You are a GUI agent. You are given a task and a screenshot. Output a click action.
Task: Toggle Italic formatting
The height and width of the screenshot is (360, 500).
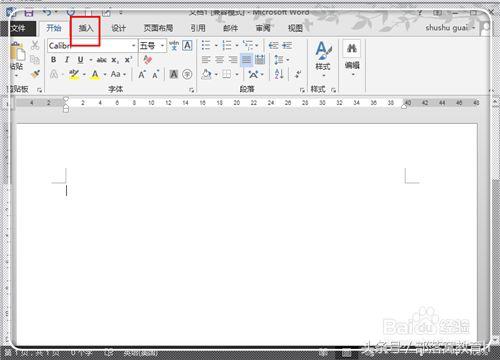[67, 60]
